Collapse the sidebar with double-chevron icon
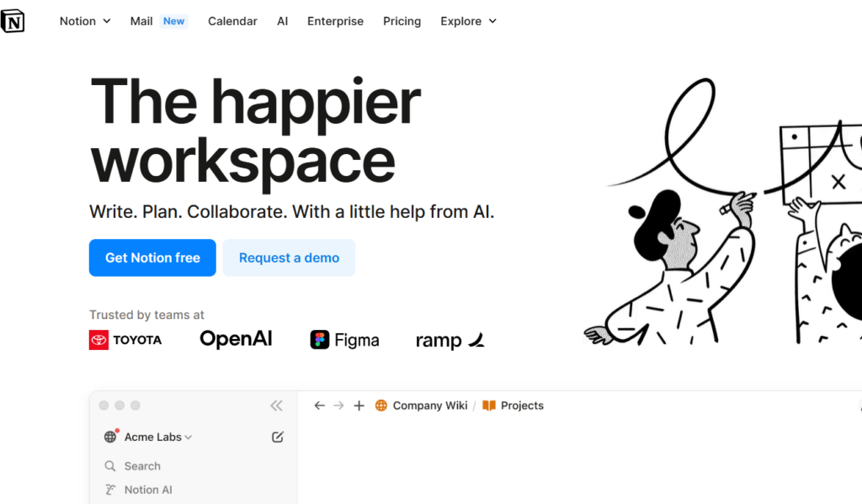Image resolution: width=862 pixels, height=504 pixels. [x=276, y=406]
